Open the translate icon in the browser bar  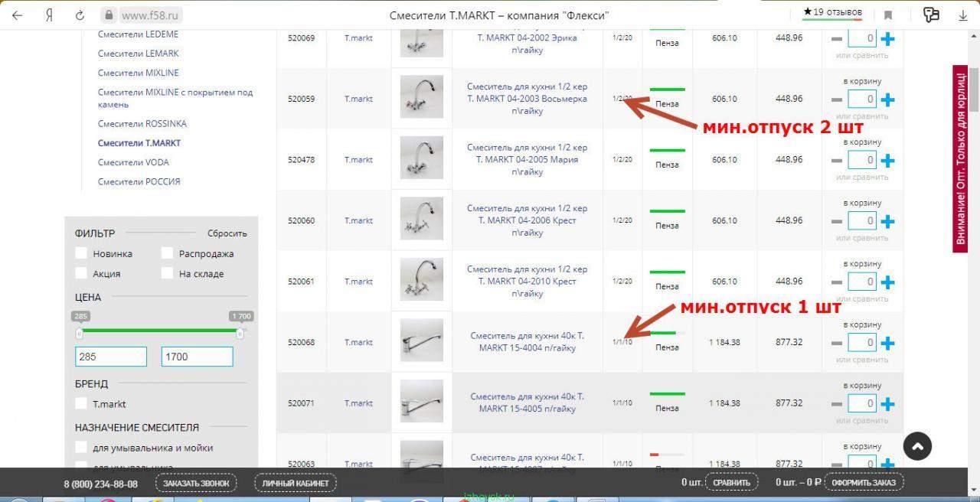(x=931, y=15)
